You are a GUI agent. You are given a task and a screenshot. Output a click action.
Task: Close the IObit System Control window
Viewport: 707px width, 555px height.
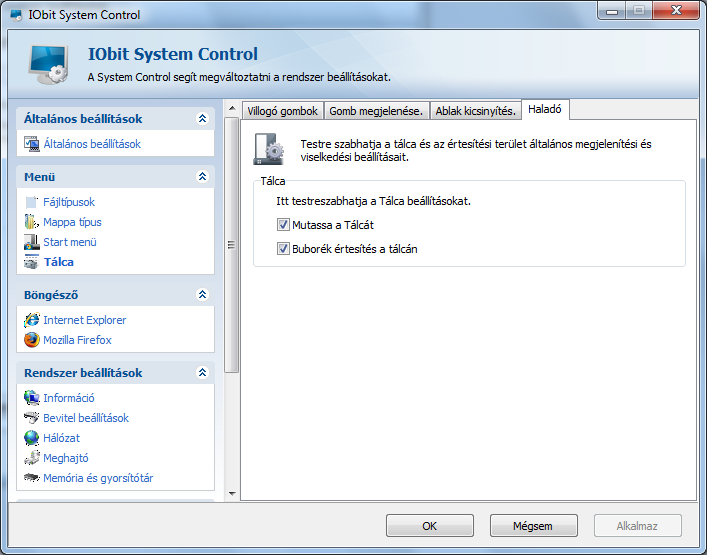[676, 11]
